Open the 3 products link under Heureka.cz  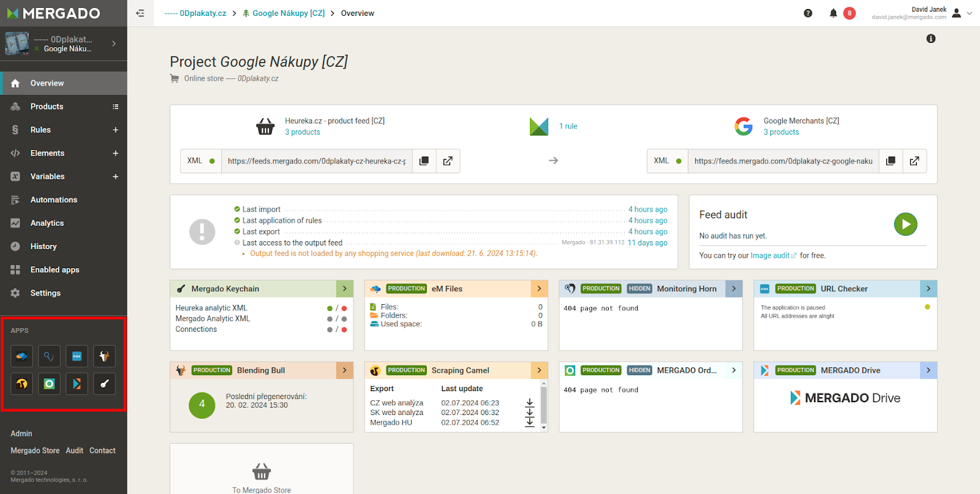coord(303,132)
